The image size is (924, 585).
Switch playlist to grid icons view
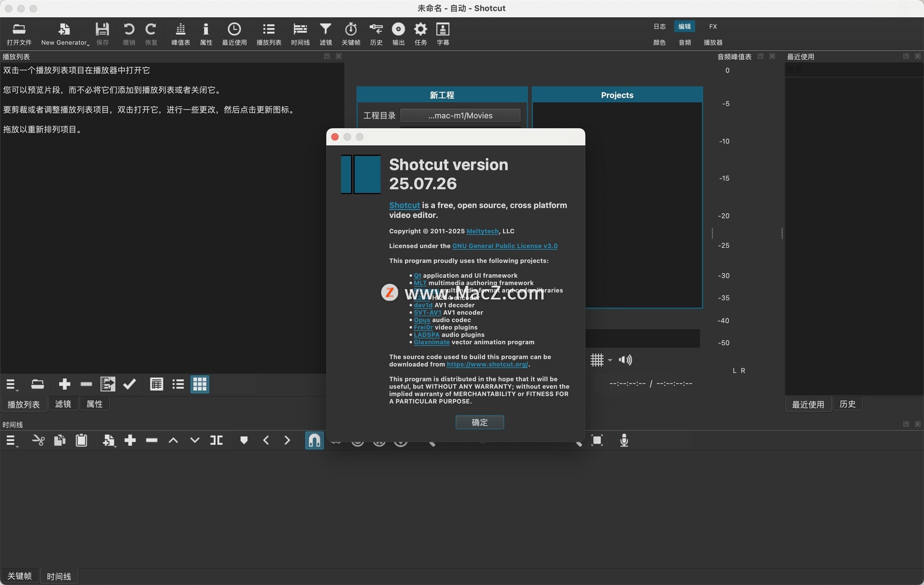tap(200, 384)
